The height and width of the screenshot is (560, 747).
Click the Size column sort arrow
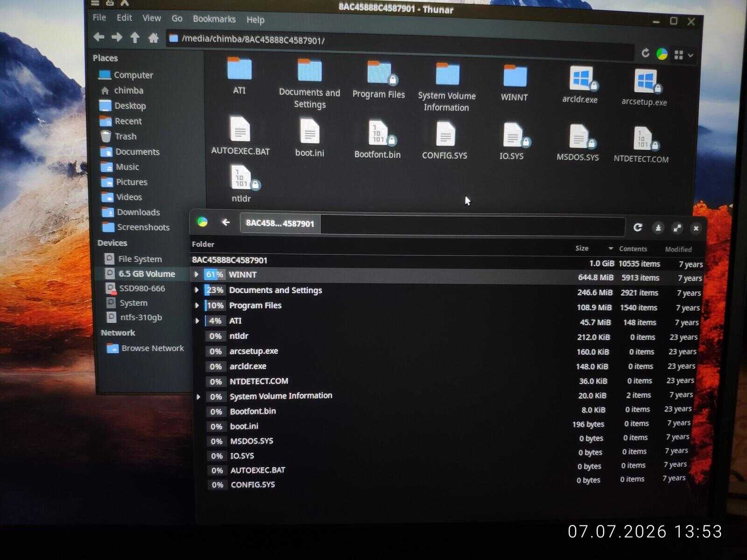pos(611,248)
